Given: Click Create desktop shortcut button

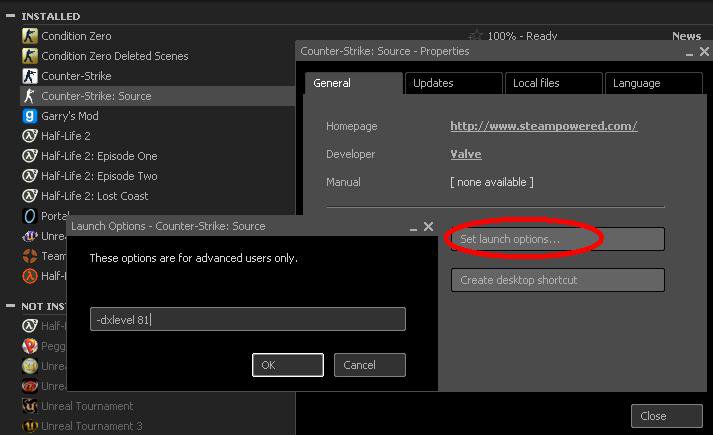Looking at the screenshot, I should 558,280.
